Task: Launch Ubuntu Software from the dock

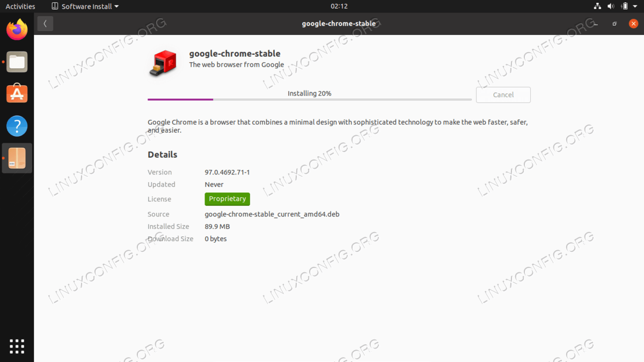Action: (17, 93)
